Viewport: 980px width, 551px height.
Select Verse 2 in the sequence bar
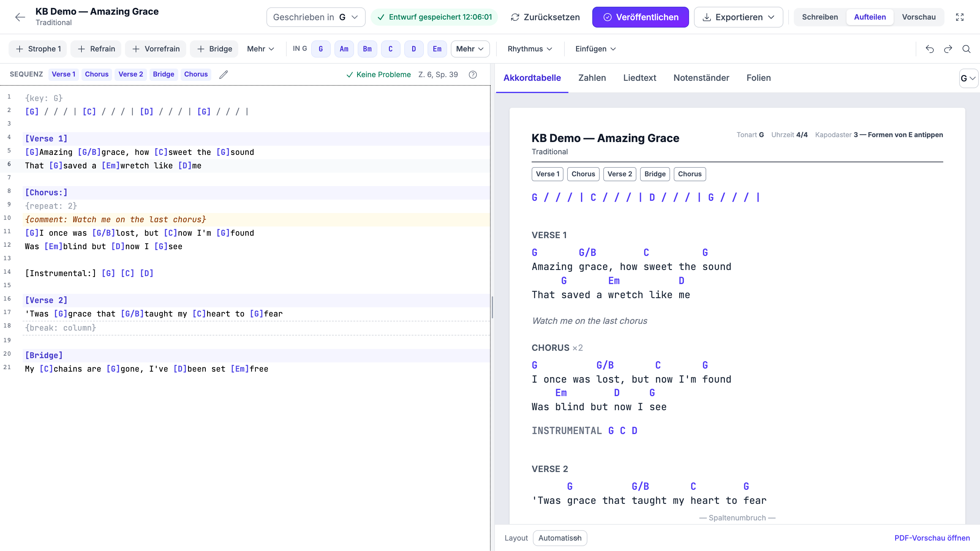tap(130, 74)
